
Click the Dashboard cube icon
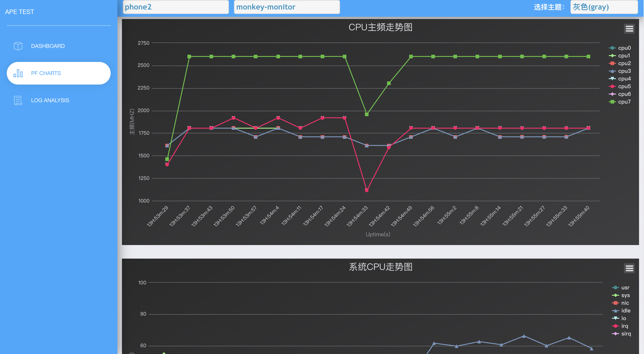tap(18, 46)
